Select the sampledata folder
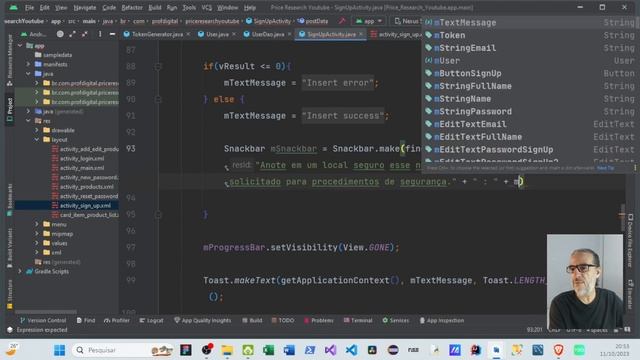This screenshot has height=360, width=640. [x=58, y=55]
